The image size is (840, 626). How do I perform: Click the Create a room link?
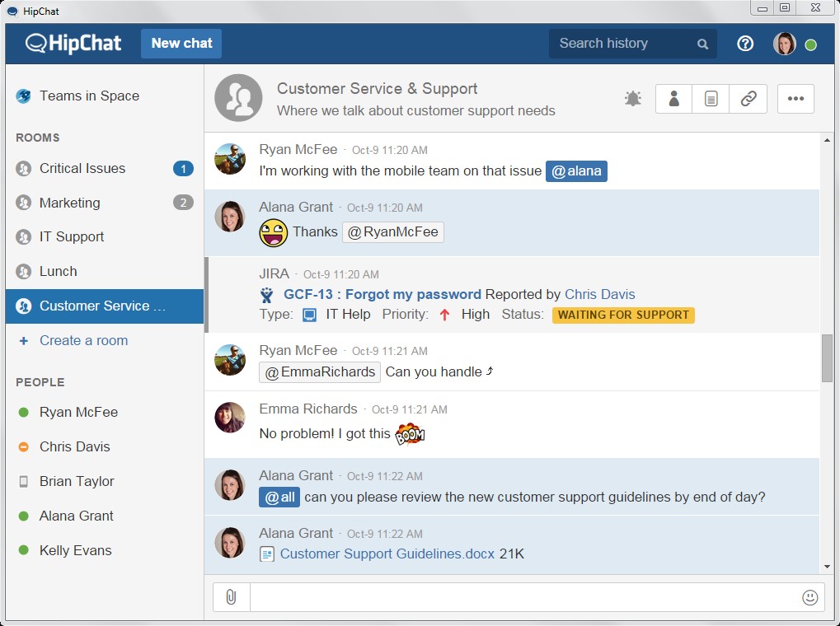[83, 340]
